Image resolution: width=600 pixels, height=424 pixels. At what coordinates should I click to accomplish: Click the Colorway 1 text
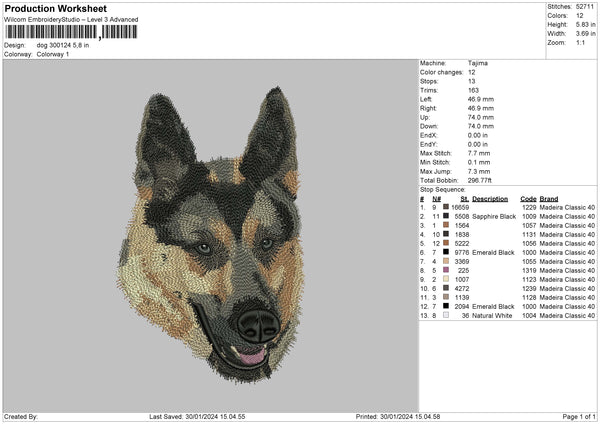[54, 53]
